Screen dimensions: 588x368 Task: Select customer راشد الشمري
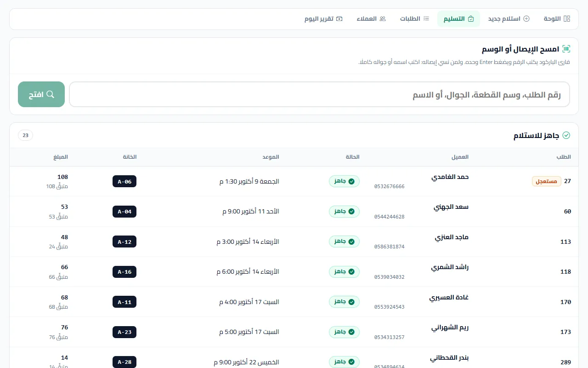click(450, 267)
